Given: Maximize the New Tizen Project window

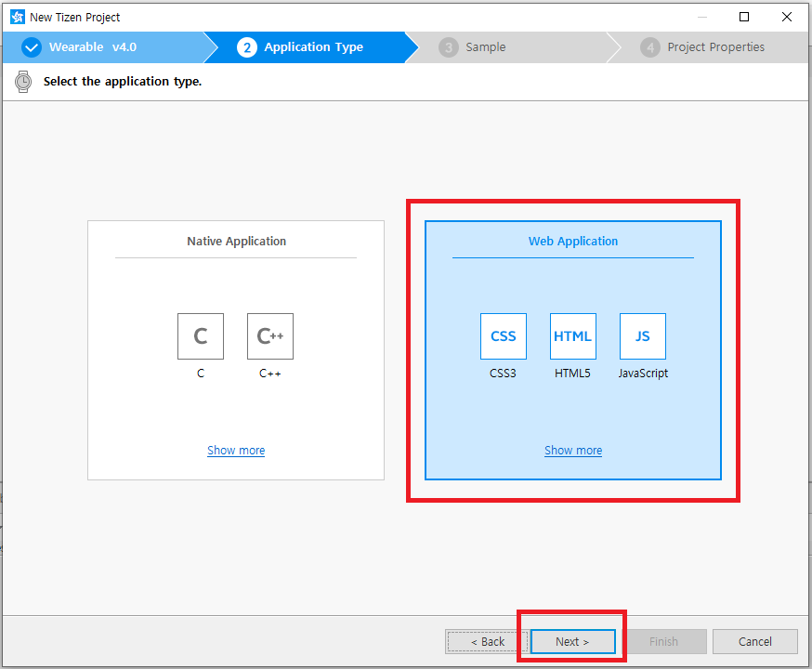Looking at the screenshot, I should point(744,17).
